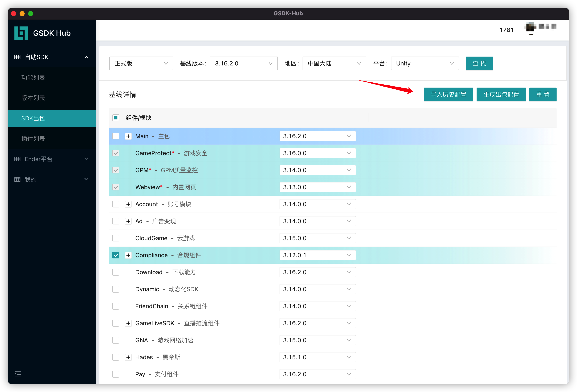Image resolution: width=577 pixels, height=392 pixels.
Task: Check the Ad 广告变现 checkbox
Action: tap(116, 221)
